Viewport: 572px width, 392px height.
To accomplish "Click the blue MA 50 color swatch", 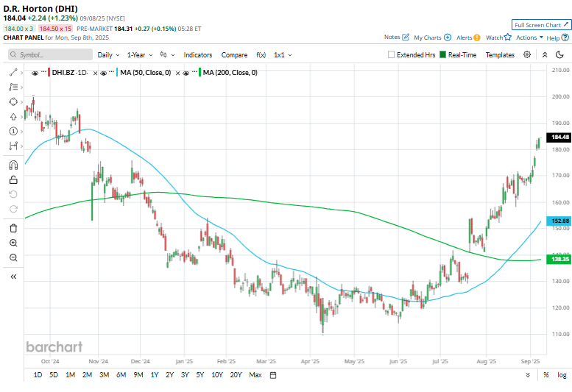I will [x=117, y=73].
